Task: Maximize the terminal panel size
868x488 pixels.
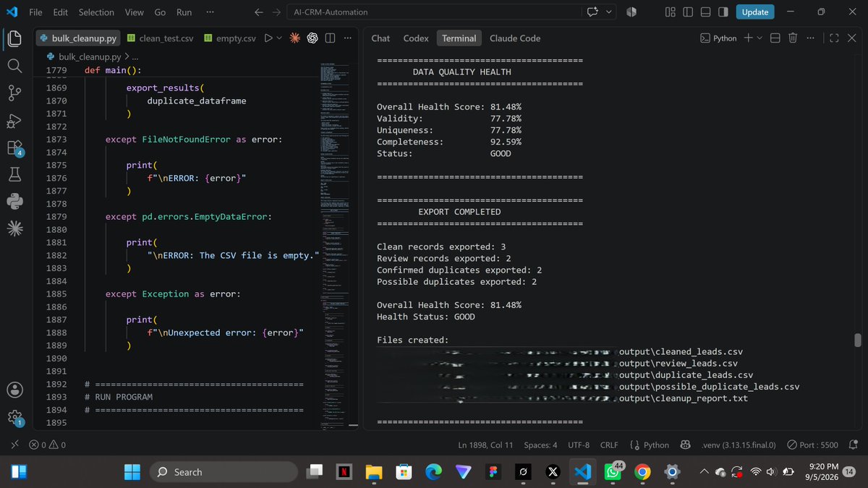Action: (833, 38)
